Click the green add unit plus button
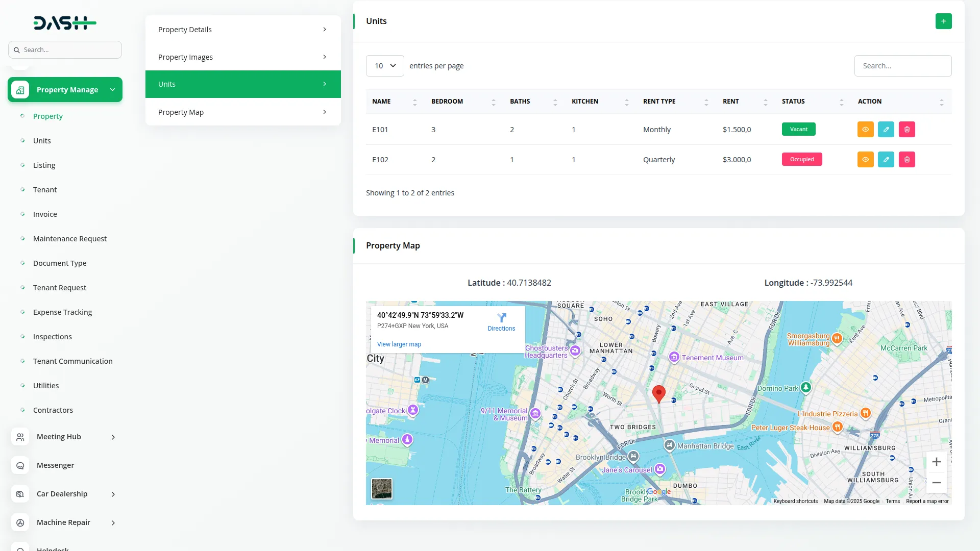Viewport: 980px width, 551px height. [943, 21]
